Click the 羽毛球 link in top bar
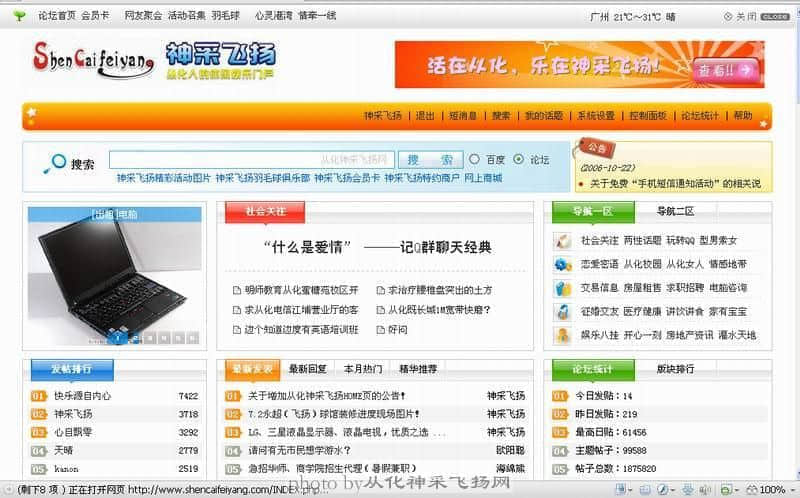This screenshot has width=800, height=498. pyautogui.click(x=226, y=16)
